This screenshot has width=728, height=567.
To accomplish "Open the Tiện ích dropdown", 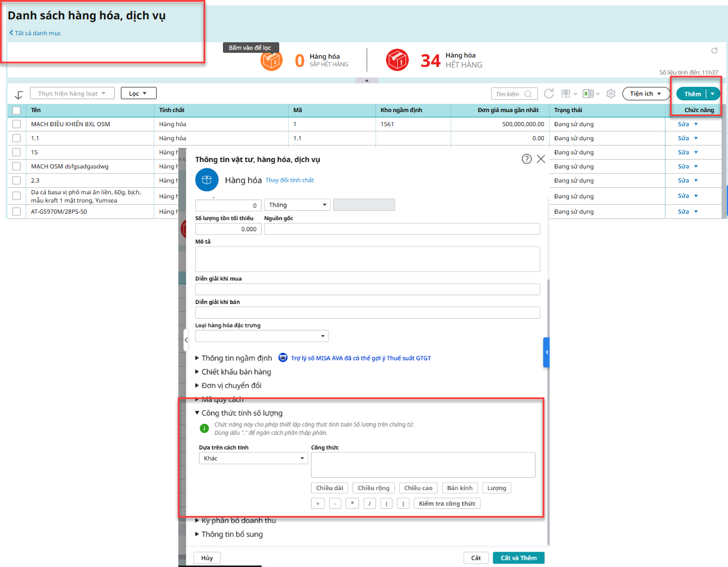I will 646,93.
